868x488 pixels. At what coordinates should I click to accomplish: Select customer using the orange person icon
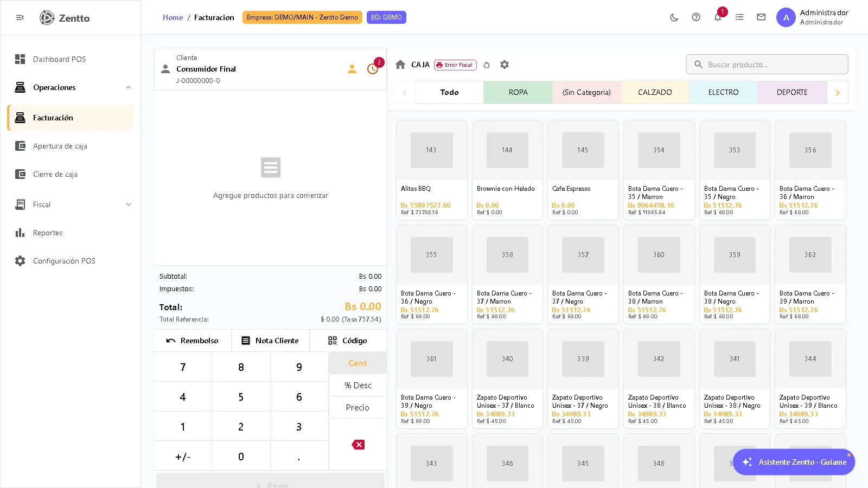point(352,69)
